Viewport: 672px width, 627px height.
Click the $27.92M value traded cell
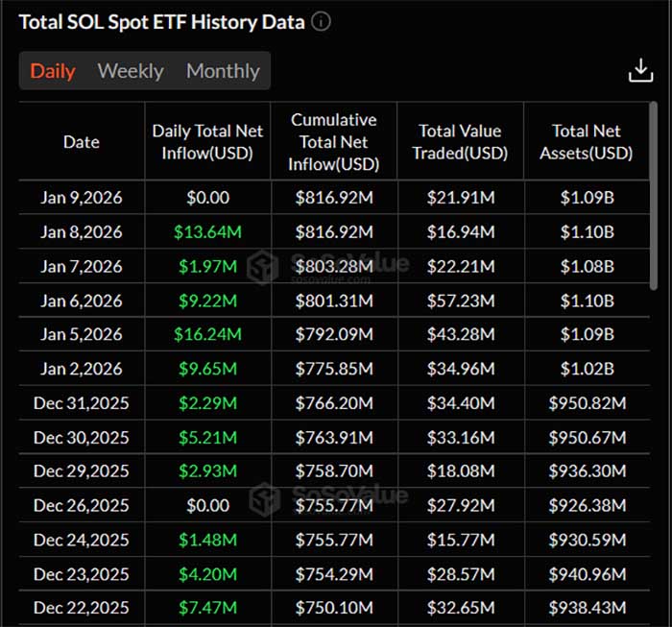point(461,505)
